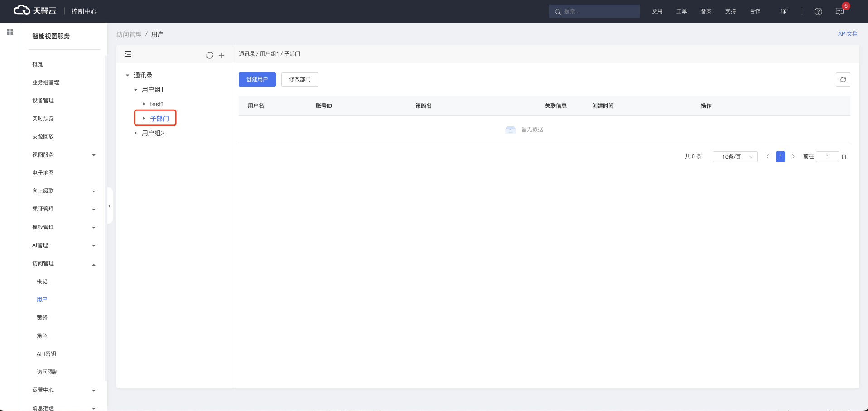Screen dimensions: 868x411
Task: Click the 创建用户 button
Action: [257, 80]
